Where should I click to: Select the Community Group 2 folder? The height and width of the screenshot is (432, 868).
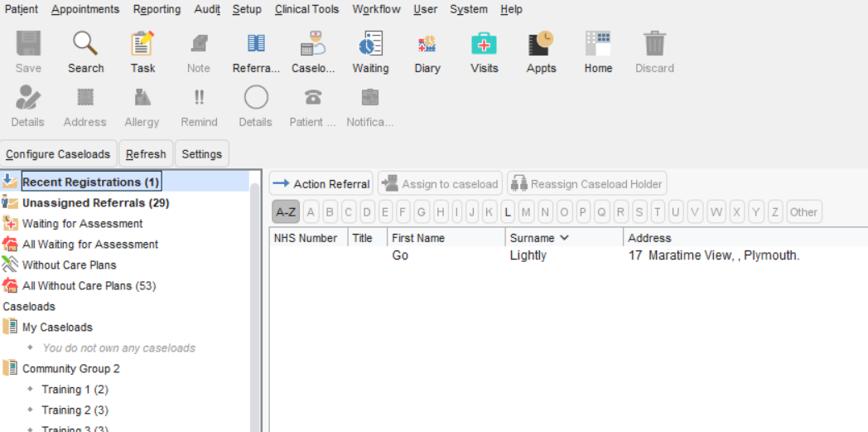pos(71,369)
